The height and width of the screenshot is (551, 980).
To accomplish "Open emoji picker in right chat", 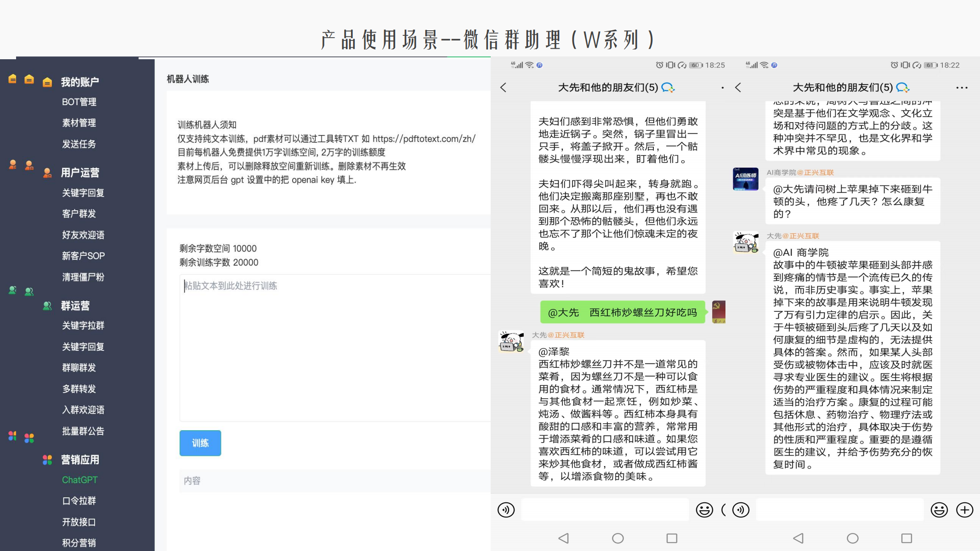I will [x=939, y=510].
